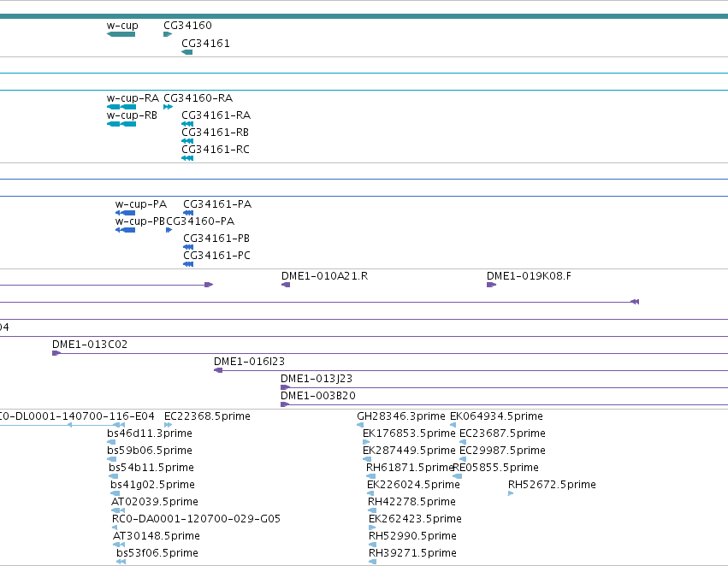Click the EK262423.5prime EST label

coord(415,519)
